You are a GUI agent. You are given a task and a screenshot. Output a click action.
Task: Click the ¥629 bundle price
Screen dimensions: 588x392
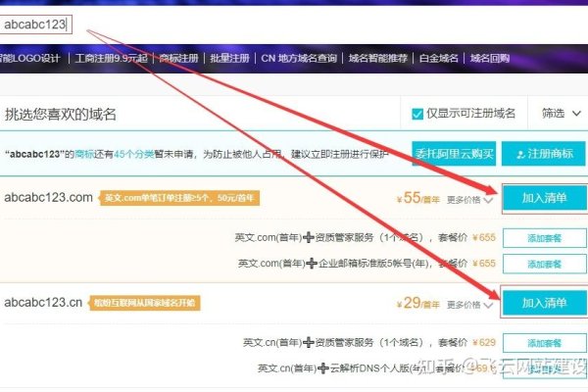484,342
